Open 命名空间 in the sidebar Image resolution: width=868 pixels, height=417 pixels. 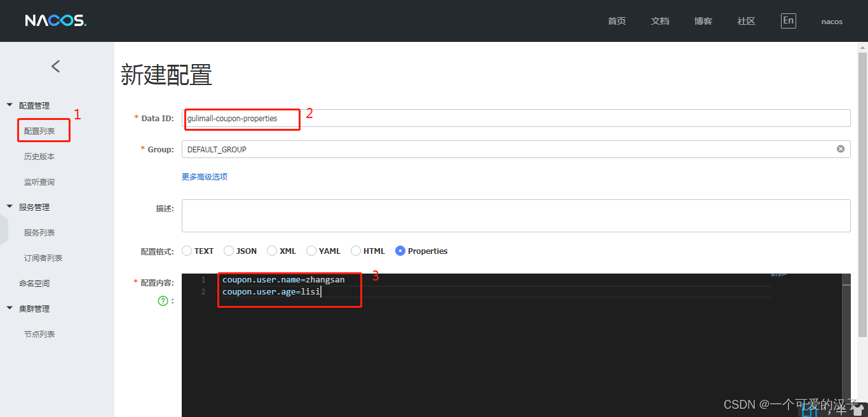coord(34,283)
